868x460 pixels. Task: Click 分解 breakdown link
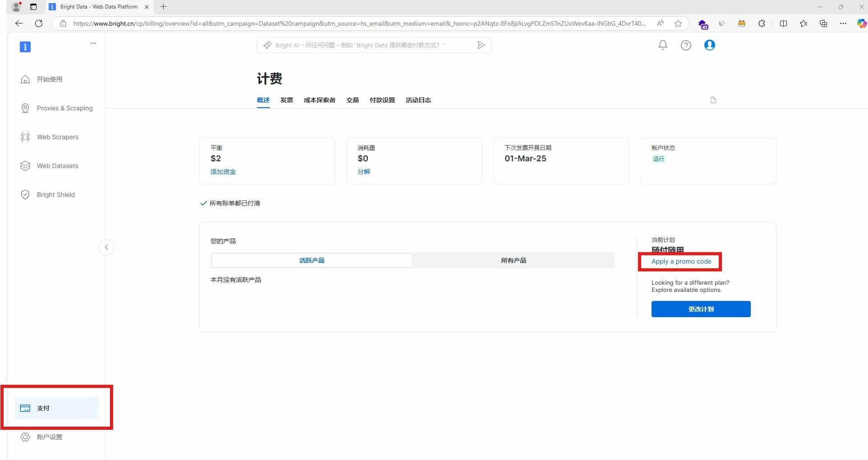point(364,172)
